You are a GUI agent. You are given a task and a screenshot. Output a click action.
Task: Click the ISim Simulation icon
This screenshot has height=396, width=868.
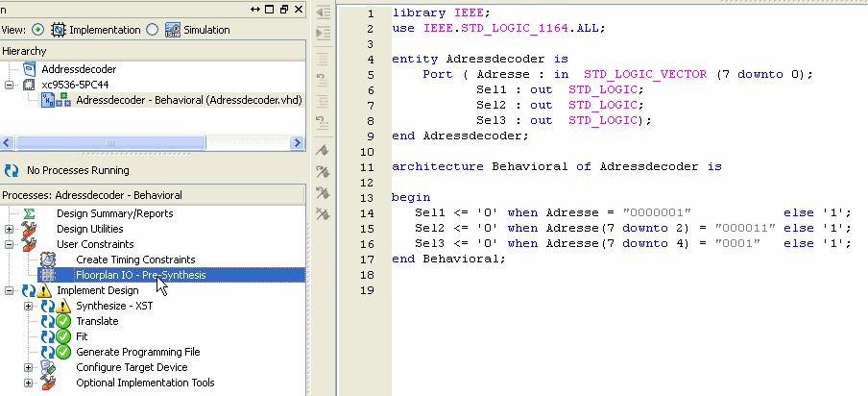point(173,30)
